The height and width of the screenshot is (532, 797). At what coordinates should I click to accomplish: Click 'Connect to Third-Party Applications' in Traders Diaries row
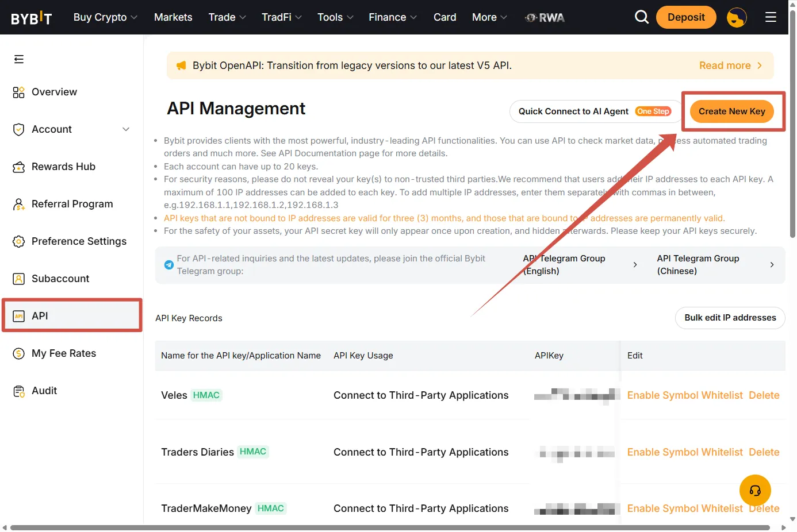pyautogui.click(x=421, y=452)
